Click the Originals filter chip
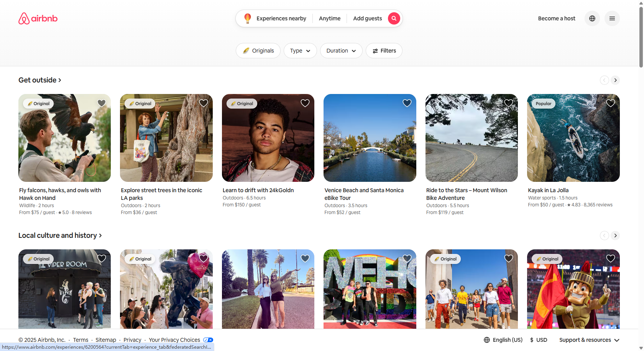Viewport: 644px width, 351px height. [x=258, y=50]
